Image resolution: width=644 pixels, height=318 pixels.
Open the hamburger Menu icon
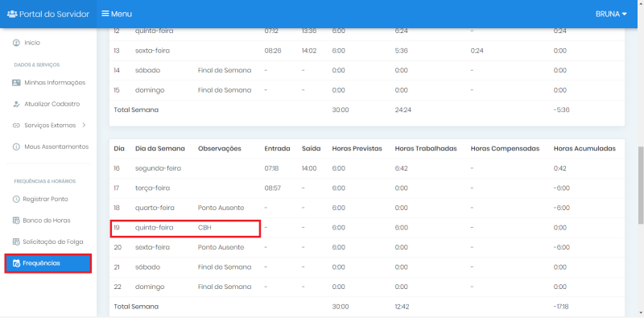click(105, 14)
